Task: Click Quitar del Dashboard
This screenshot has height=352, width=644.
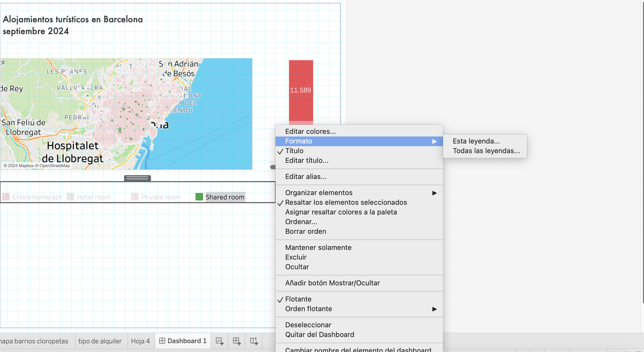Action: pyautogui.click(x=320, y=335)
